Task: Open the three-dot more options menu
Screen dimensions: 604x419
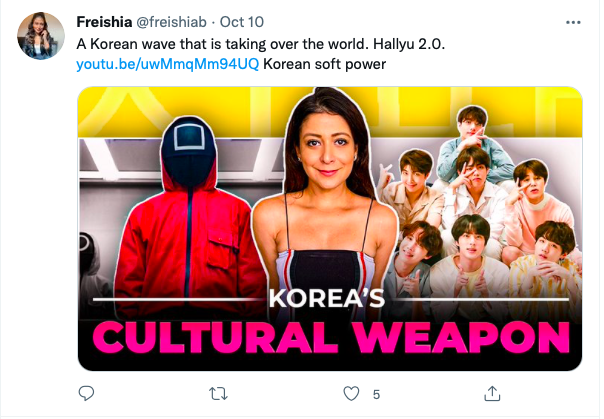Action: [572, 21]
